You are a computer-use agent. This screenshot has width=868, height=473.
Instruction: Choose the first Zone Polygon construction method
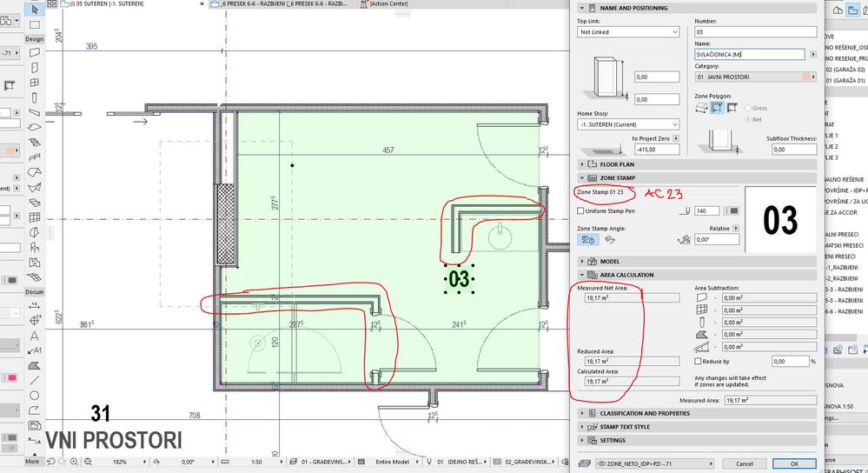[701, 108]
